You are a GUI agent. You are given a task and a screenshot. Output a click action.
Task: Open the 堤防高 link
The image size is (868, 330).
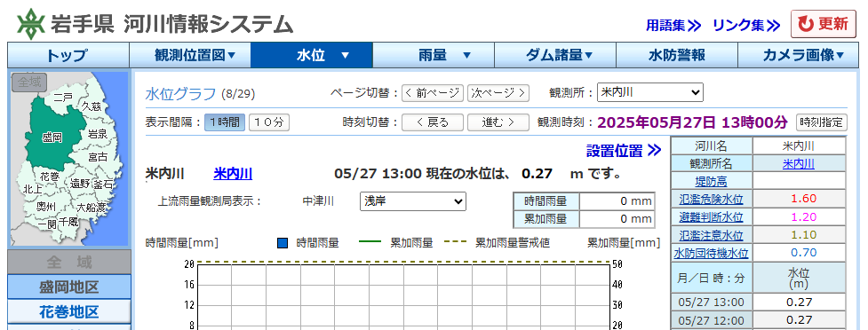click(x=712, y=181)
